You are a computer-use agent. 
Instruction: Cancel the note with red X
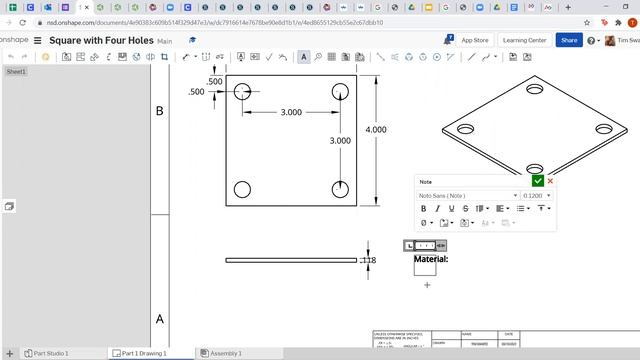(x=550, y=181)
